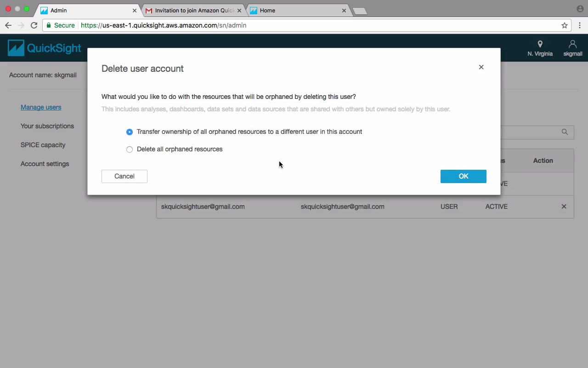
Task: Close the Gmail invitation tab
Action: [239, 11]
